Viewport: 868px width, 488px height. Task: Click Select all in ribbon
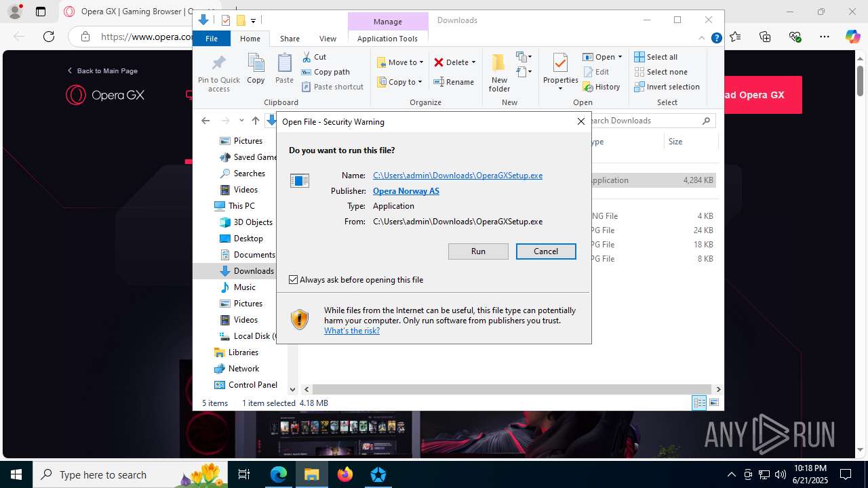(x=656, y=57)
